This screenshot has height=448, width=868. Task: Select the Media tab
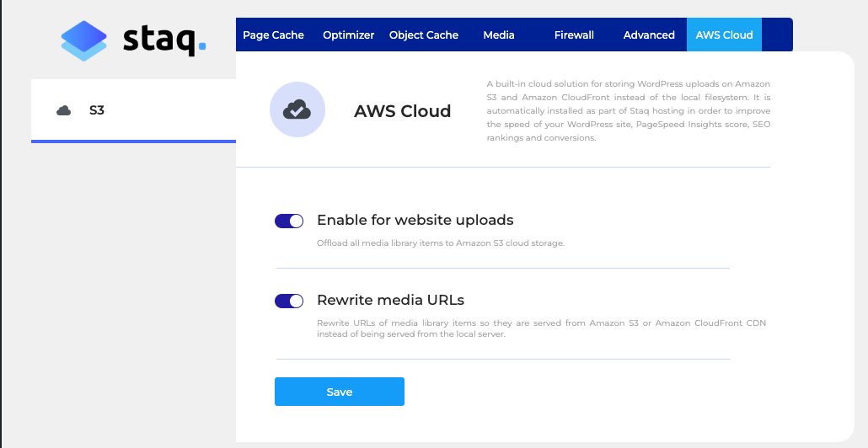(x=499, y=35)
